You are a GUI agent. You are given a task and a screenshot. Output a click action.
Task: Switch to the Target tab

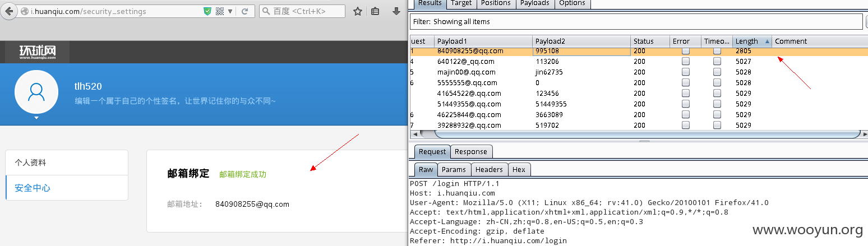461,3
